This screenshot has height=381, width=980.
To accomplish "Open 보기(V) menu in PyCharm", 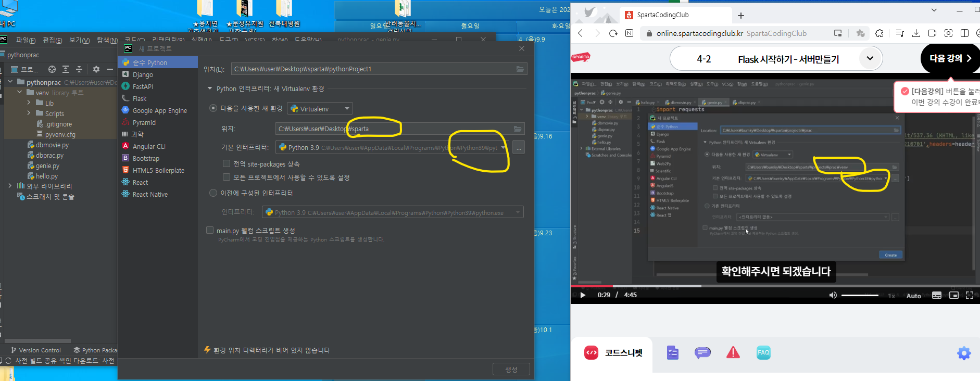I will pyautogui.click(x=79, y=40).
